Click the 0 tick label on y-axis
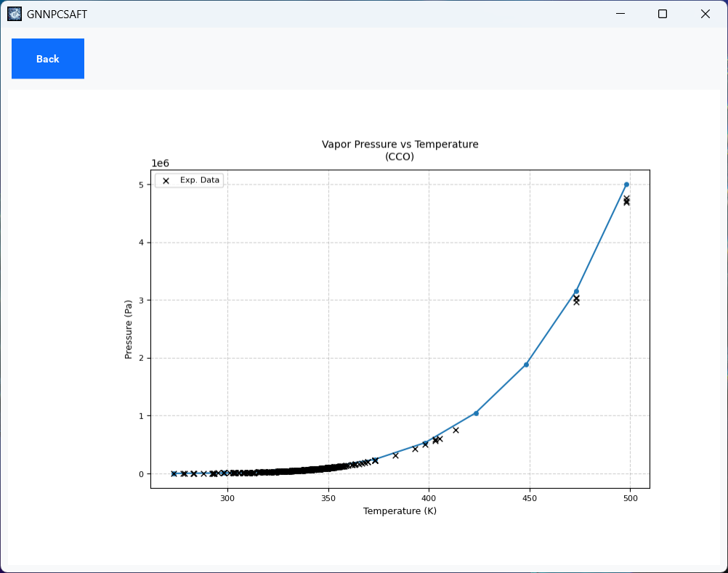 pos(142,474)
